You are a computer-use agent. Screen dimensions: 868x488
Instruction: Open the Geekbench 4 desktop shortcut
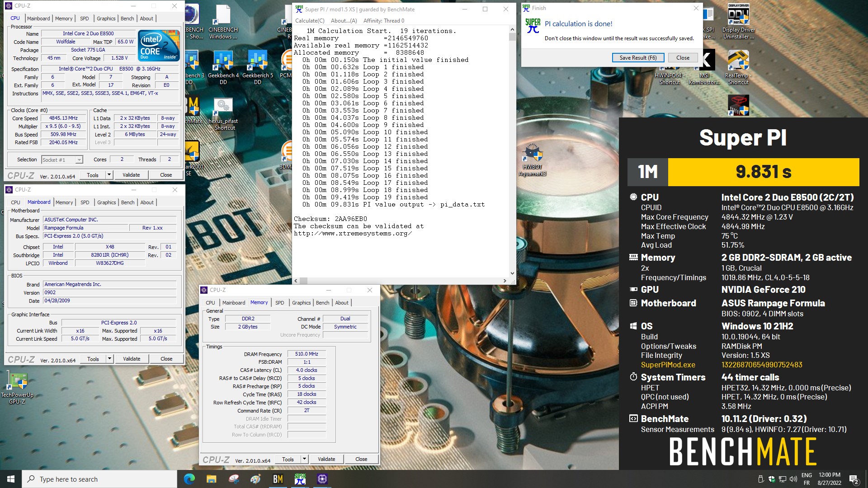pos(223,67)
